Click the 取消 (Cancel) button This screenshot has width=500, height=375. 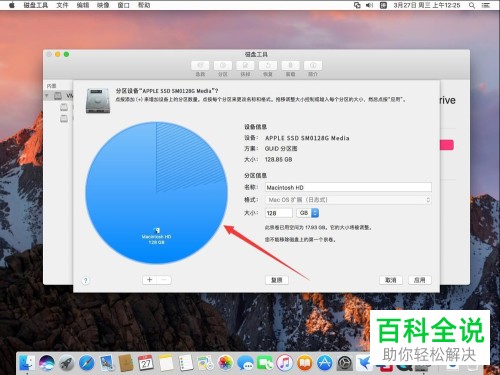391,280
